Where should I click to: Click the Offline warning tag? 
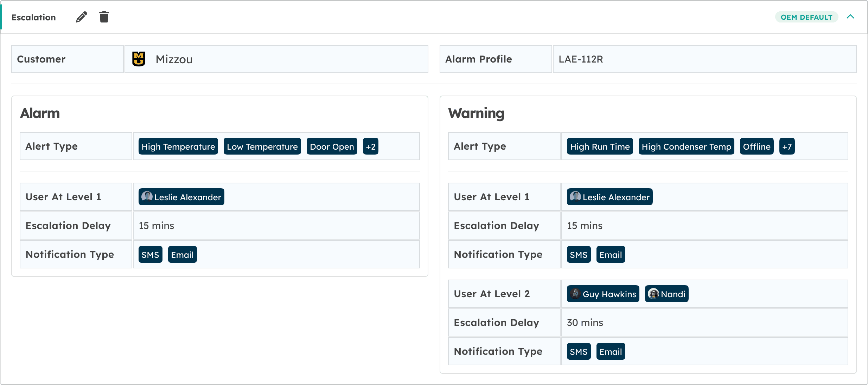tap(757, 146)
